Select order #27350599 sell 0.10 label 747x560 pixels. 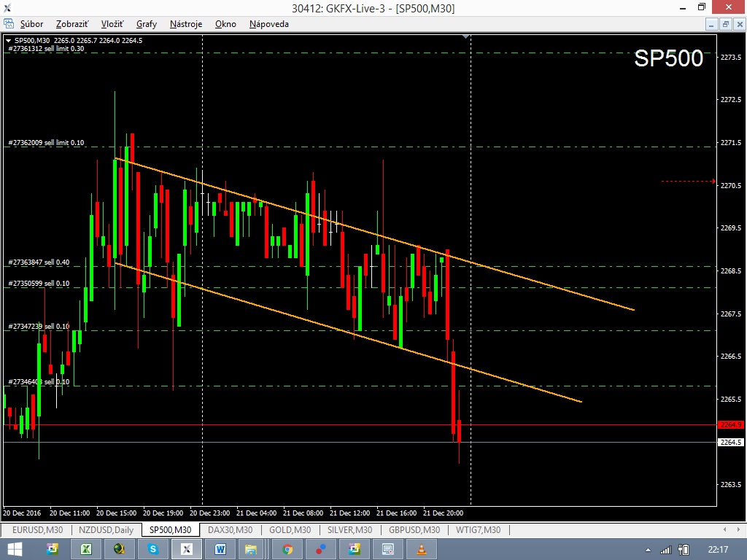pyautogui.click(x=39, y=284)
